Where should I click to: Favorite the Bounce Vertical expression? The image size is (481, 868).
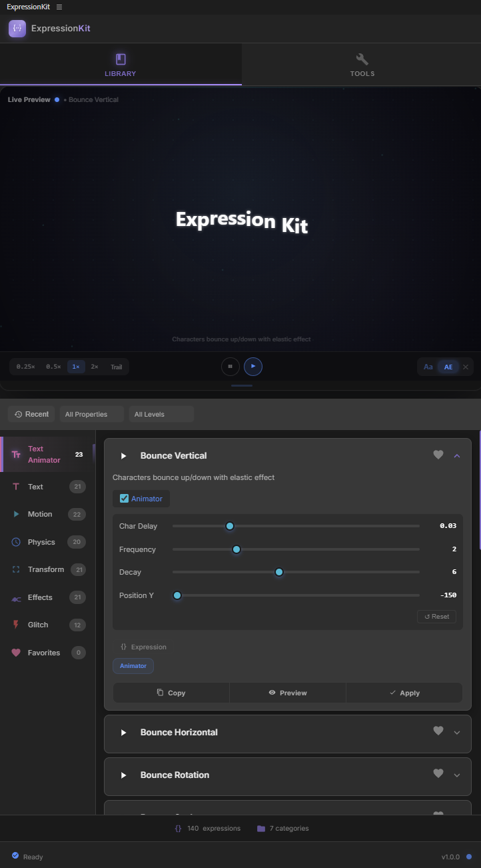tap(438, 455)
